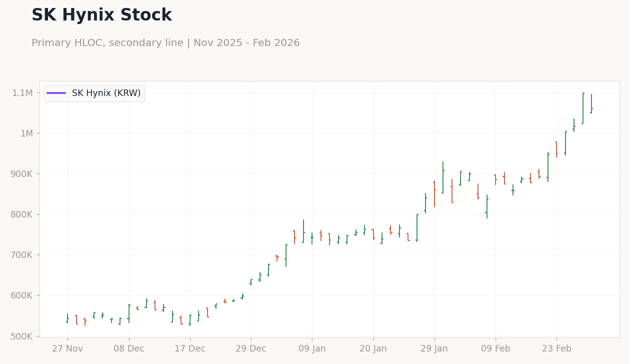
Task: Click the "700K" y-axis label
Action: pyautogui.click(x=21, y=254)
